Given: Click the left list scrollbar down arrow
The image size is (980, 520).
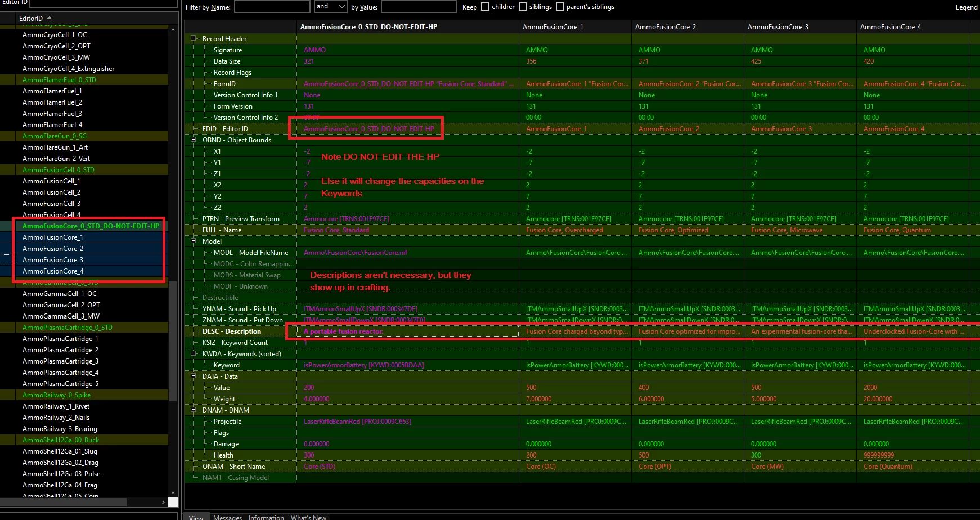Looking at the screenshot, I should click(x=173, y=493).
